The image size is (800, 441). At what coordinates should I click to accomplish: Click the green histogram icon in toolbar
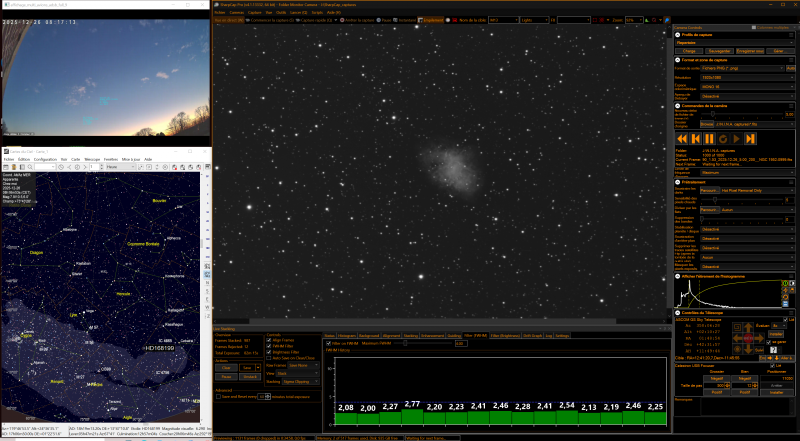tap(647, 20)
